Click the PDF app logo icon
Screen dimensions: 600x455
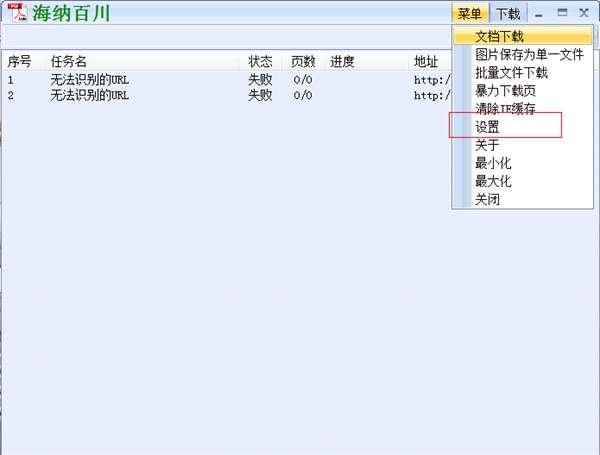coord(18,12)
